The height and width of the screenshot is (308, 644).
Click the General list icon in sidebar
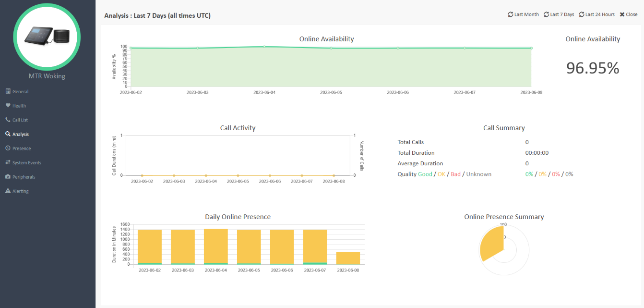point(8,91)
